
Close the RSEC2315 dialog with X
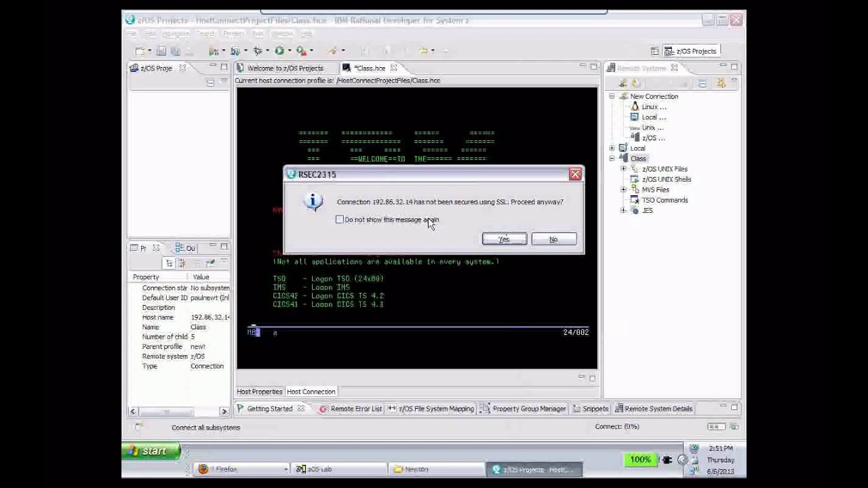[575, 175]
